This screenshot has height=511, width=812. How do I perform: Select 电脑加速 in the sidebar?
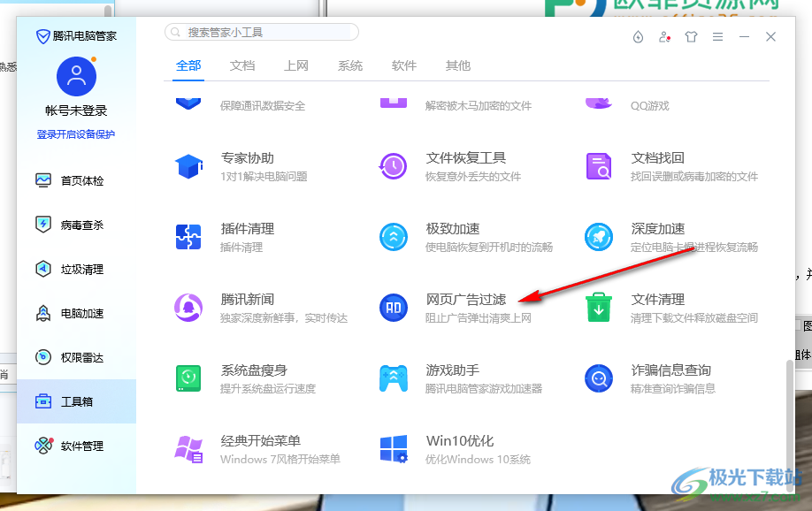click(76, 313)
